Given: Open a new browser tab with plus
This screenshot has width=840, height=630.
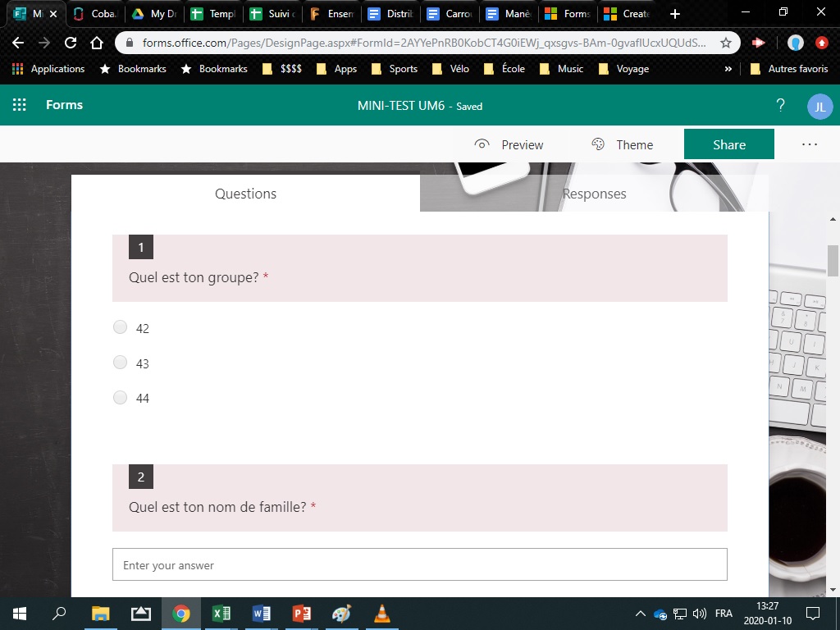Looking at the screenshot, I should coord(675,14).
